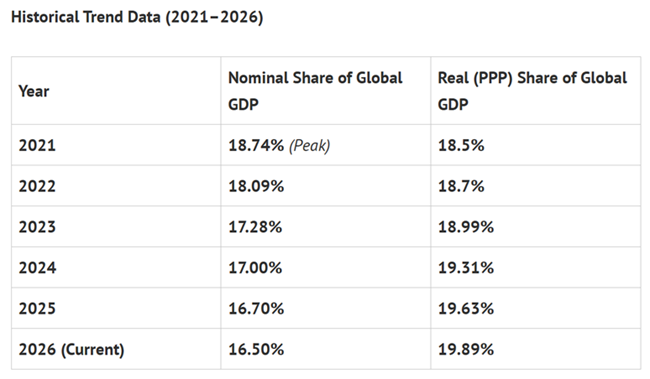650x379 pixels.
Task: Click Nominal Share of Global GDP header
Action: click(315, 91)
